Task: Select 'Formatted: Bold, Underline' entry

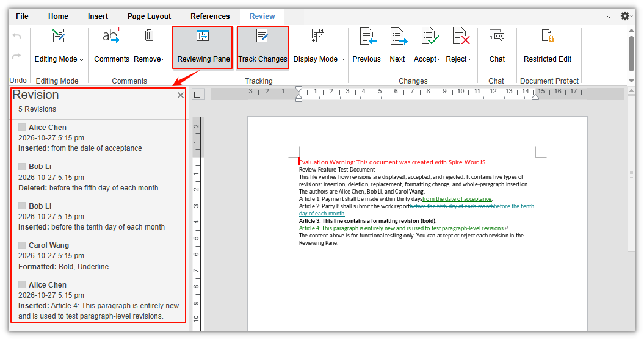Action: click(x=63, y=267)
